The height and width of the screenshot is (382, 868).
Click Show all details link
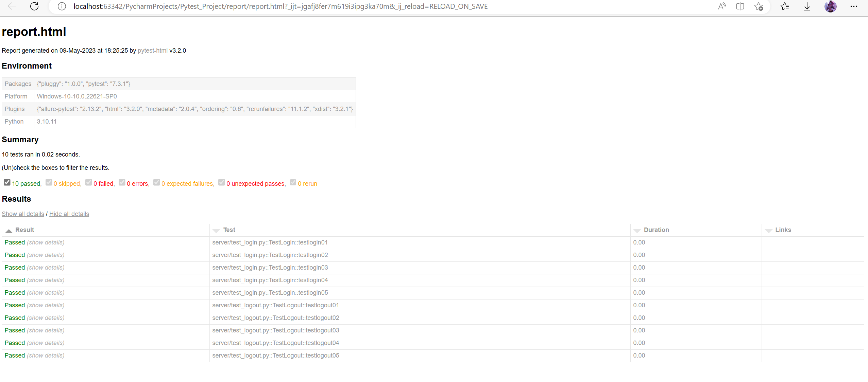point(23,214)
